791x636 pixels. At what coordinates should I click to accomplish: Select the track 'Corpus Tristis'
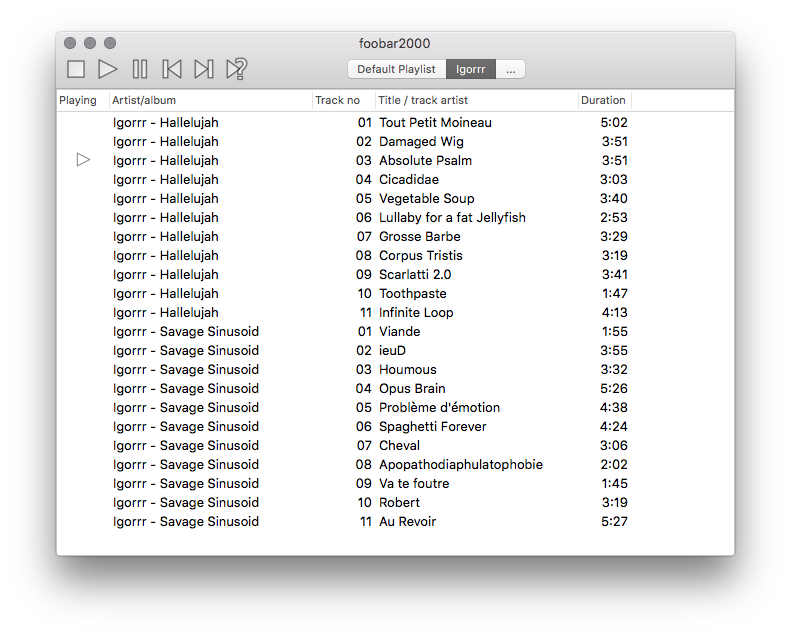tap(421, 256)
